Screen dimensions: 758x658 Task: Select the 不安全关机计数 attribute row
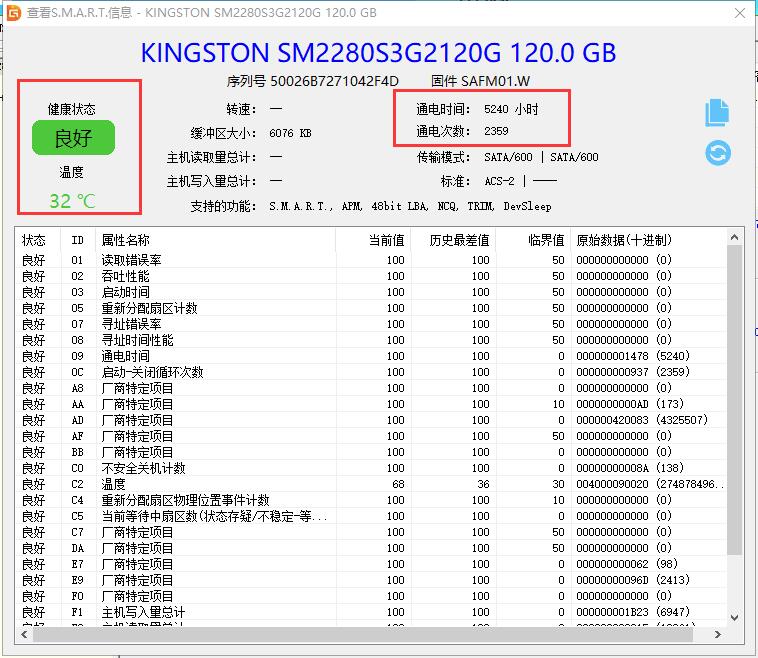(143, 468)
